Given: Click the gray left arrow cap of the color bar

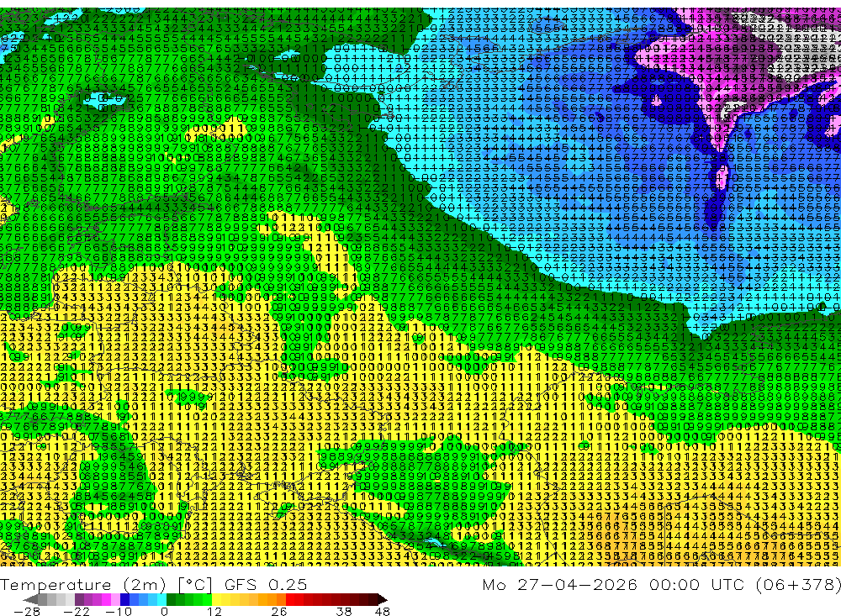Looking at the screenshot, I should click(x=30, y=599).
